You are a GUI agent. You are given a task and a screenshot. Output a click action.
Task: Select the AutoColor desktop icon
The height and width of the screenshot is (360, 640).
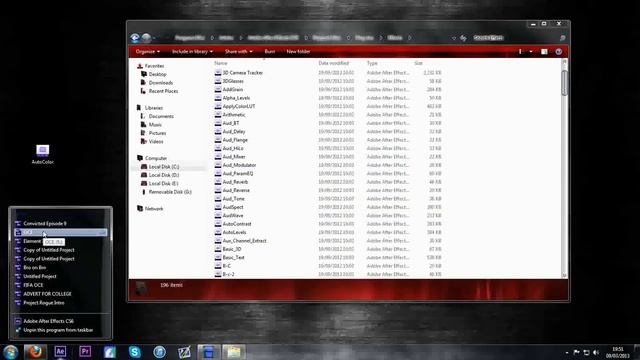click(42, 155)
